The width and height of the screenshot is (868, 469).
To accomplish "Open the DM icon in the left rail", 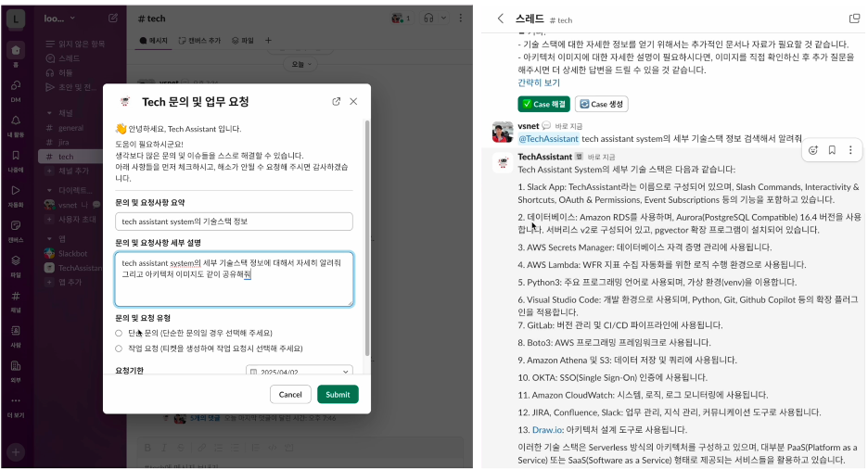I will (16, 85).
